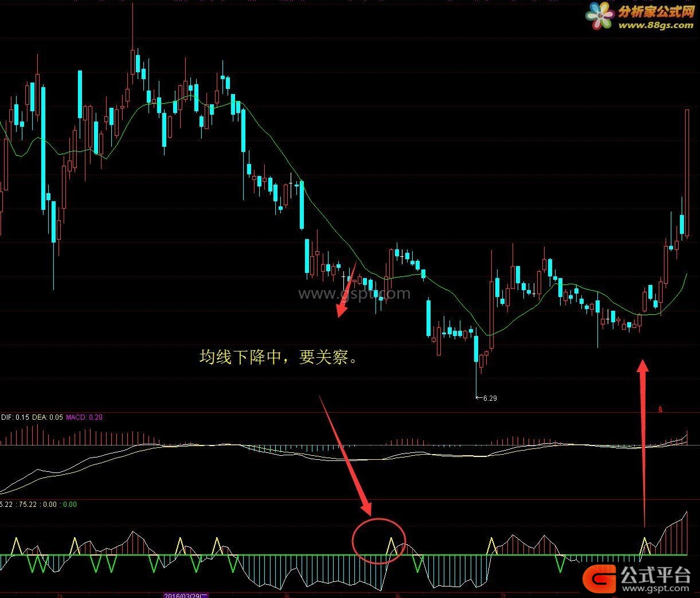Click month 7 marker on time axis
The height and width of the screenshot is (598, 700).
pos(504,595)
